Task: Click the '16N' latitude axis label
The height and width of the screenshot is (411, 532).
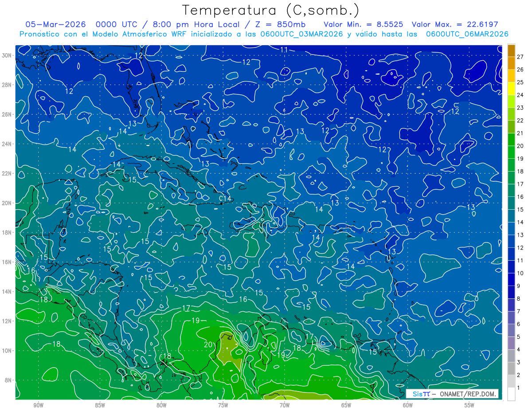Action: [7, 262]
